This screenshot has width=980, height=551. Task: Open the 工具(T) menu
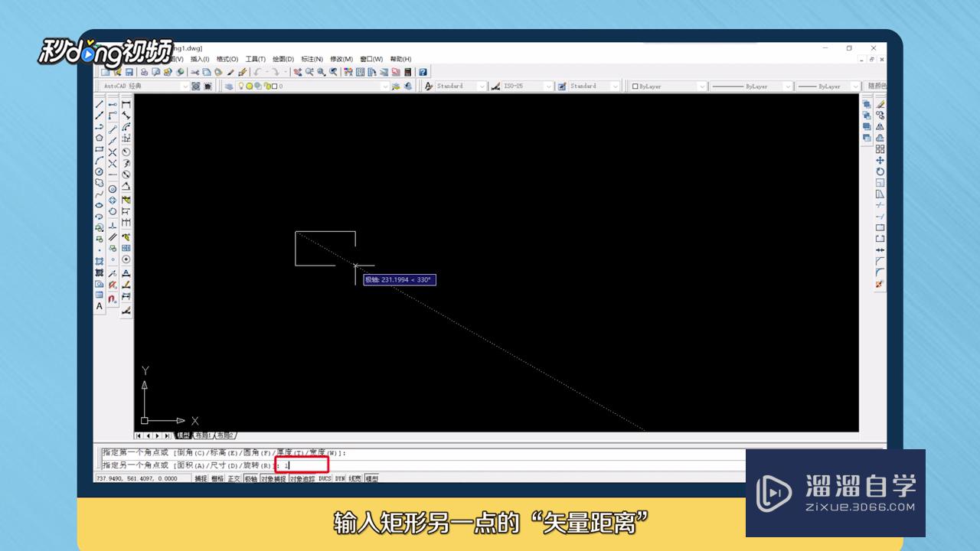click(x=256, y=59)
